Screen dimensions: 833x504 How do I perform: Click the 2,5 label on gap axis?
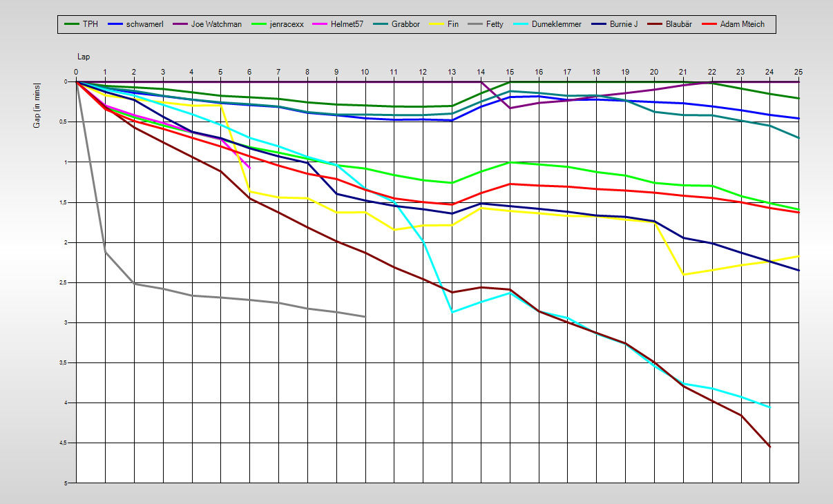pos(66,282)
